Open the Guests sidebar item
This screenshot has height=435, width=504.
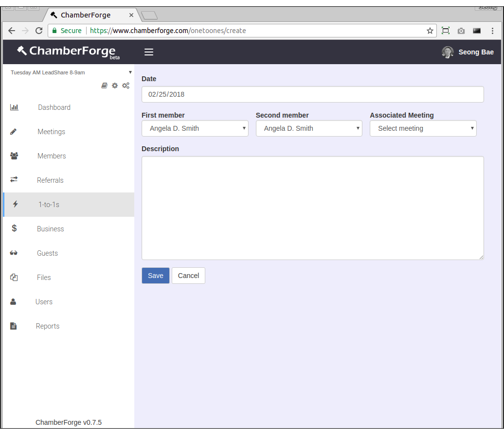coord(47,253)
